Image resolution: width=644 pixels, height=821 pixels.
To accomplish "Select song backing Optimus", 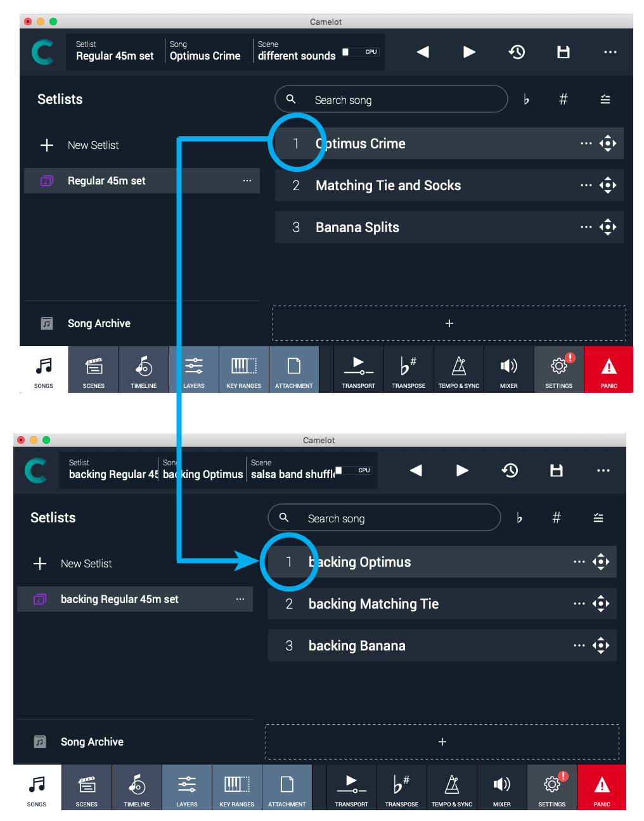I will pos(442,562).
